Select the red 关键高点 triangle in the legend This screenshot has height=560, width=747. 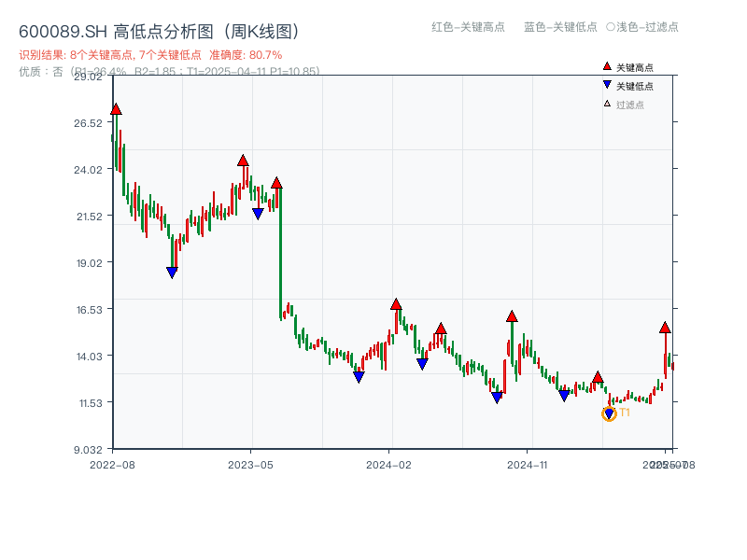pos(605,66)
